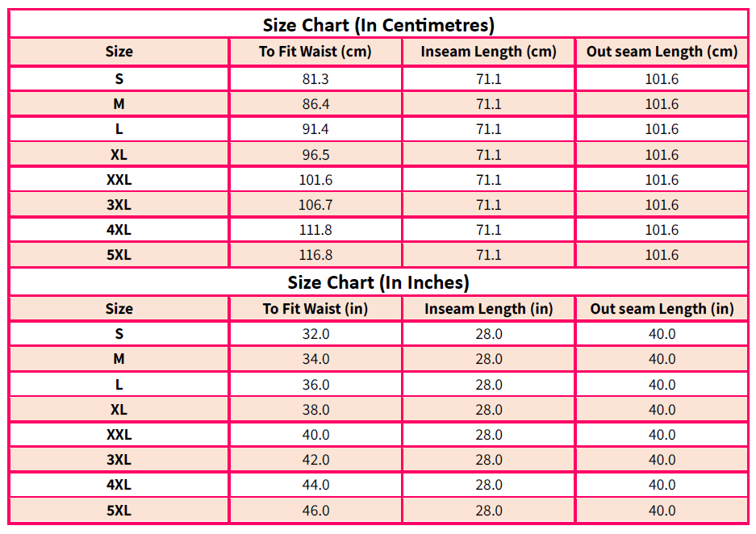Image resolution: width=756 pixels, height=534 pixels.
Task: Click the 32.0 inch waist cell
Action: click(x=315, y=334)
